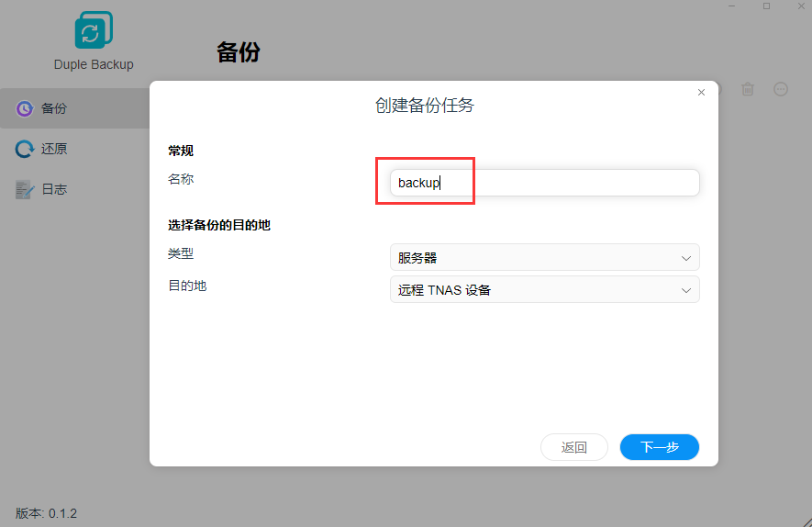Maximize the Duple Backup window
The width and height of the screenshot is (812, 527).
point(766,6)
